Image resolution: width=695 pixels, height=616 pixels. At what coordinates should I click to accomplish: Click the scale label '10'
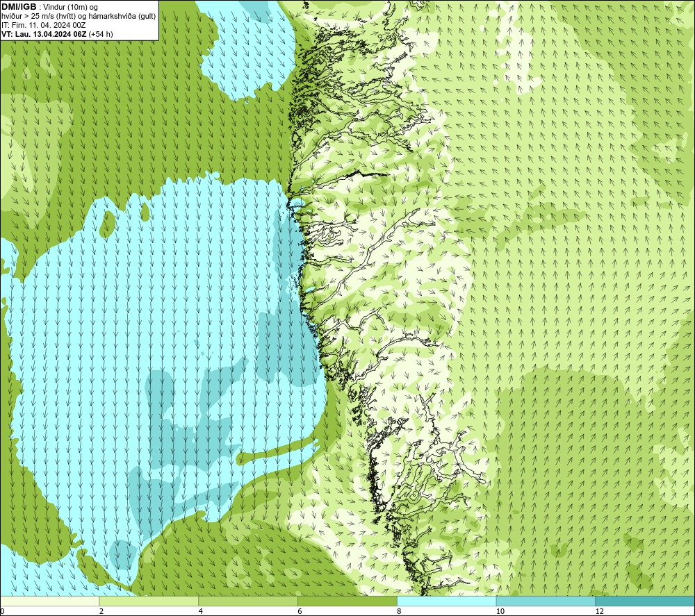point(500,611)
